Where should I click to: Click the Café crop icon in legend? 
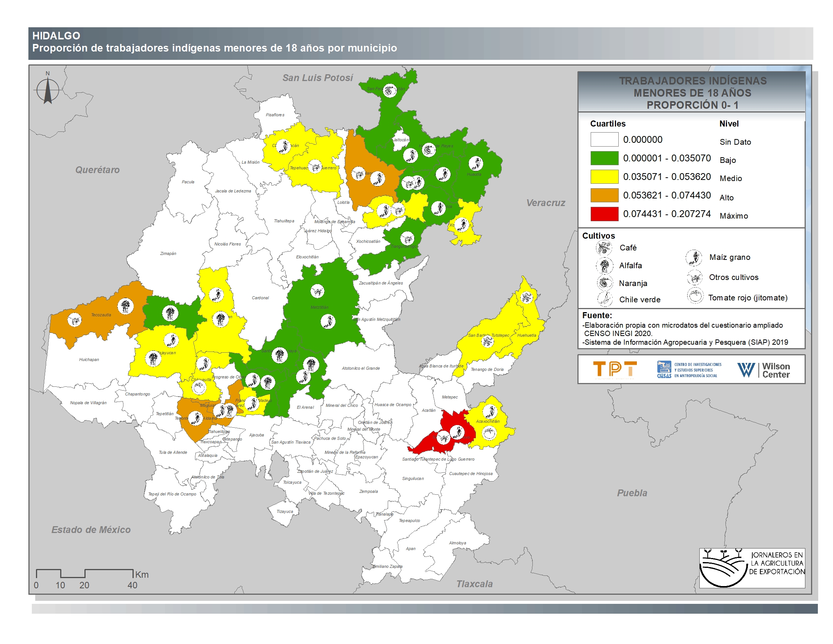tap(604, 249)
